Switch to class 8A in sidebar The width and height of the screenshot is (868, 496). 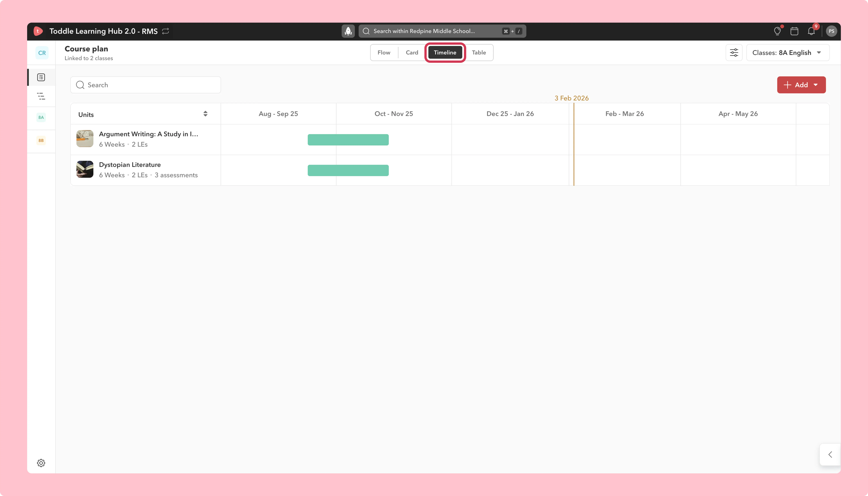41,117
